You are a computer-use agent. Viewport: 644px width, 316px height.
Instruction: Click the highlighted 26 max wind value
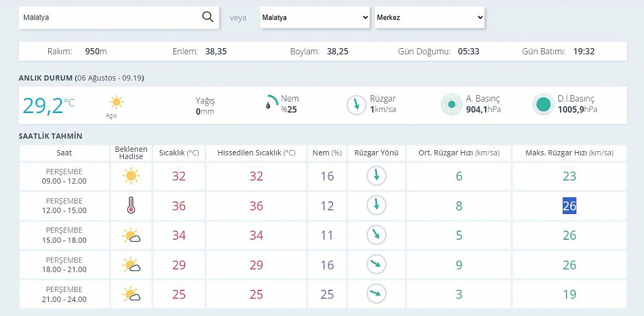point(570,205)
